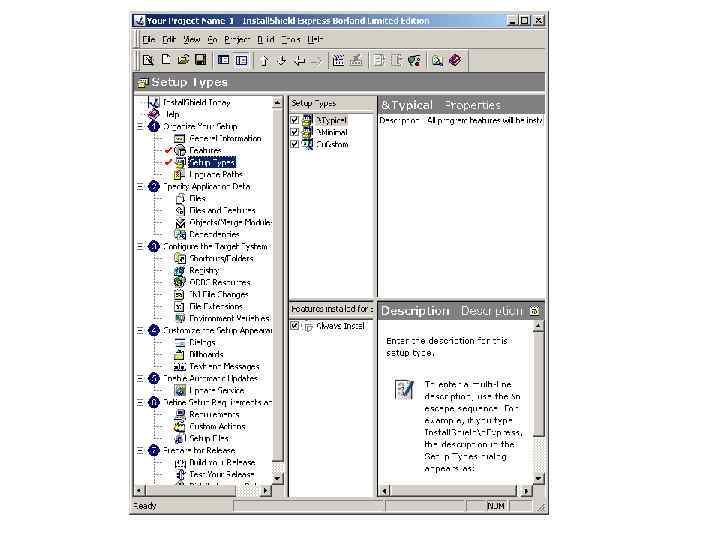Viewport: 720px width, 540px height.
Task: Uncheck the Typical setup type checkbox
Action: (x=295, y=120)
